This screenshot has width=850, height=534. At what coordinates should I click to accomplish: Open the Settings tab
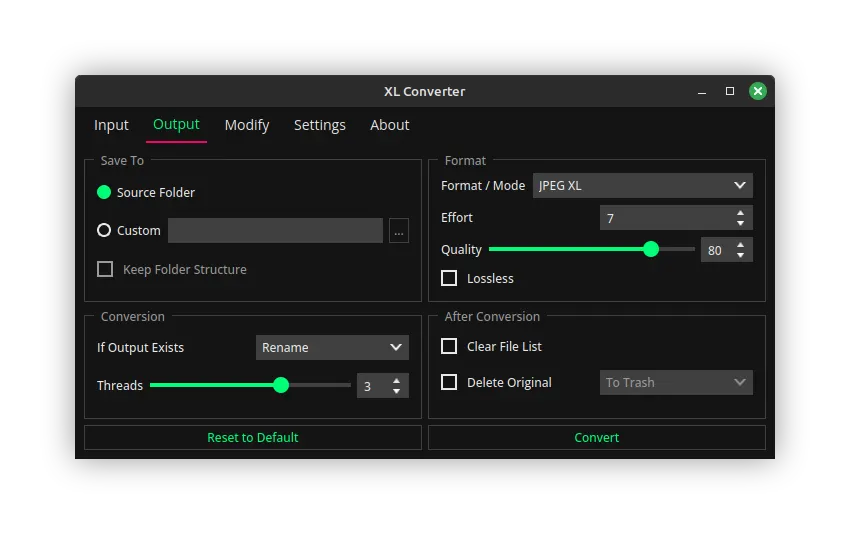pyautogui.click(x=319, y=125)
